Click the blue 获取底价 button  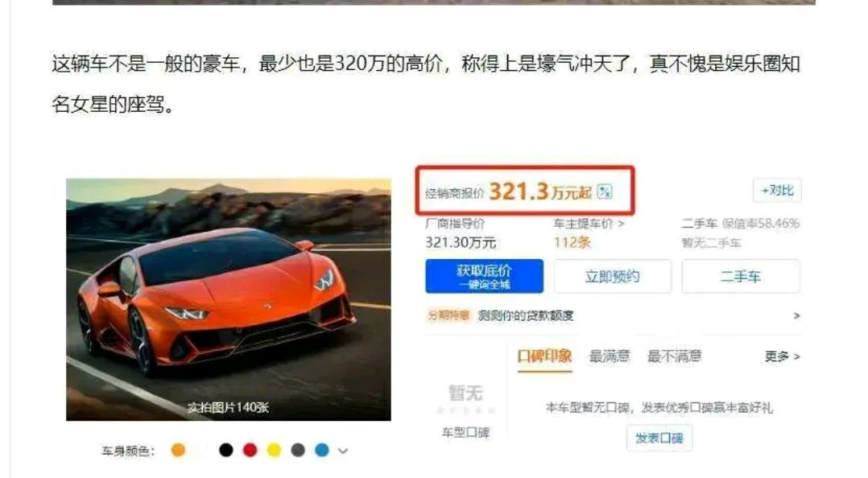pyautogui.click(x=485, y=276)
